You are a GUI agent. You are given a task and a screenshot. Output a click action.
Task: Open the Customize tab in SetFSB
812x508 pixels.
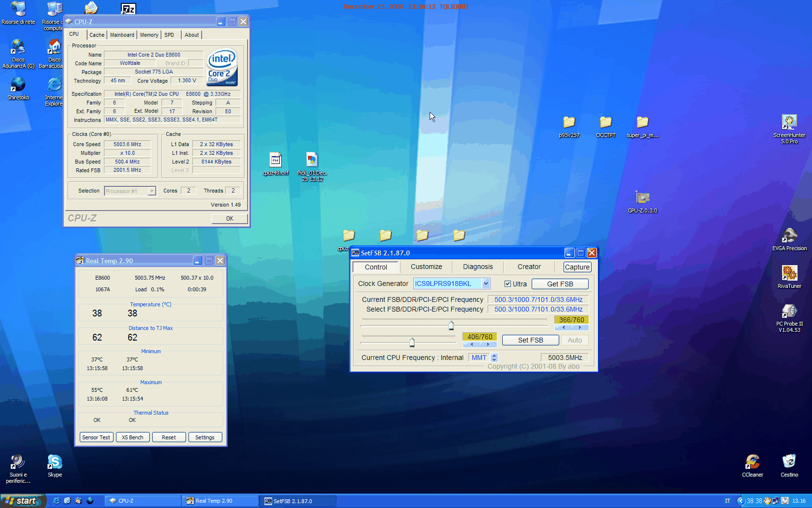(x=426, y=267)
